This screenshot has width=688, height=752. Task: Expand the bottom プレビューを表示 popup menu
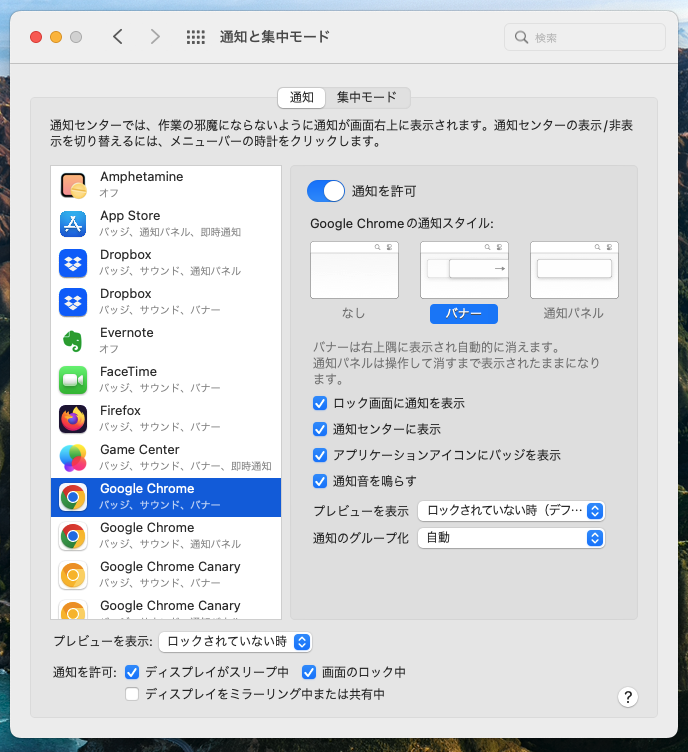pos(236,642)
